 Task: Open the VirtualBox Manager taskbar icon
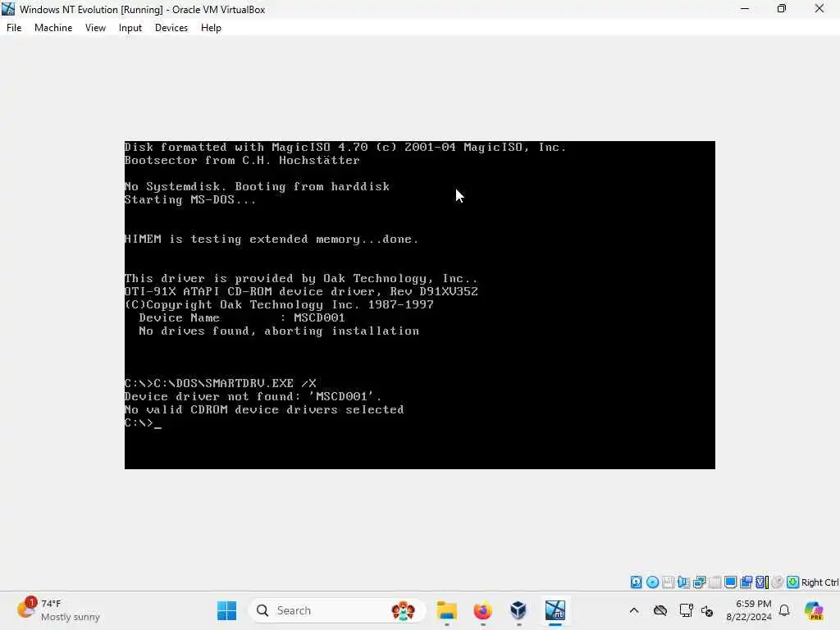pos(518,610)
